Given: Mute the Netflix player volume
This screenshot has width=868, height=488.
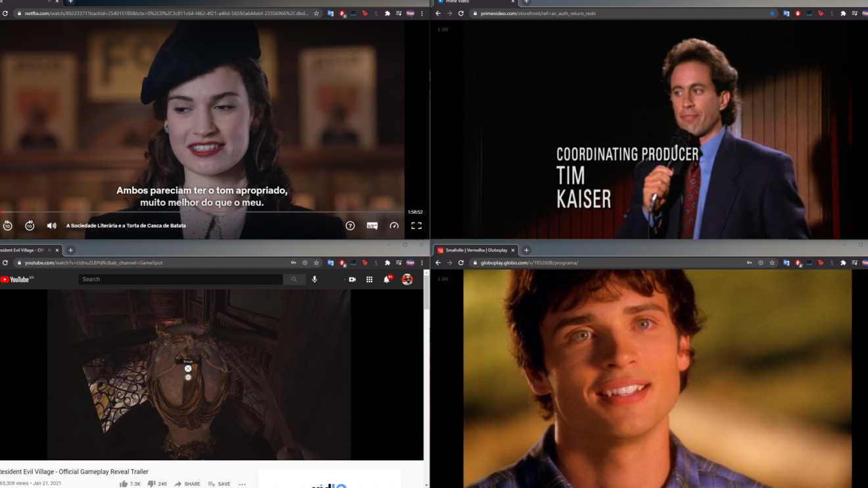Looking at the screenshot, I should pyautogui.click(x=51, y=226).
